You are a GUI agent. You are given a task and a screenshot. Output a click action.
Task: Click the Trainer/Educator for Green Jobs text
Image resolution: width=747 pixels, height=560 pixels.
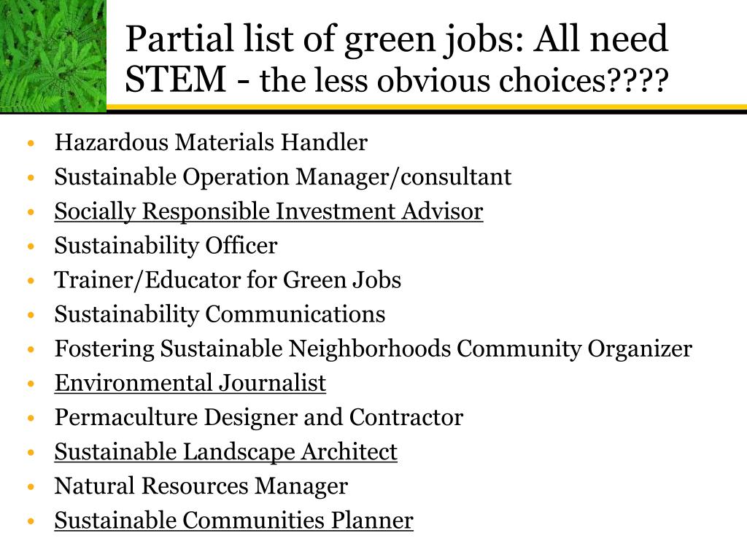point(228,279)
